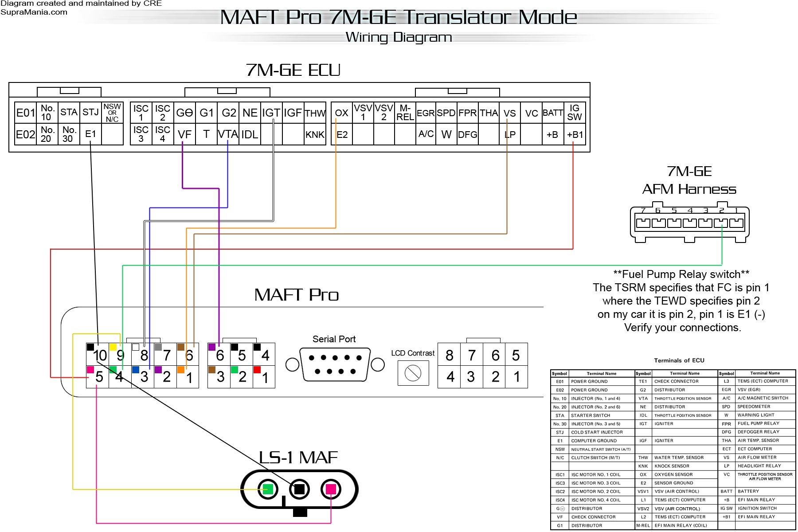Select the pink pin on LS-1 MAF
Viewport: 798px width, 532px height.
coord(331,489)
